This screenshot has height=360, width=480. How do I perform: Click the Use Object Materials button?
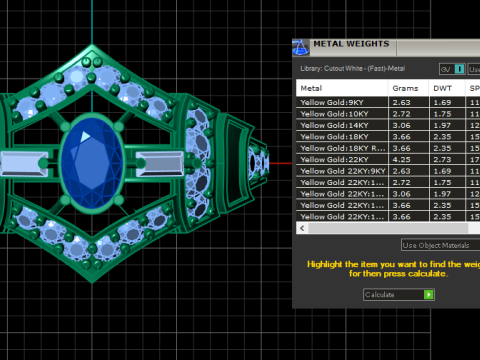click(x=440, y=245)
